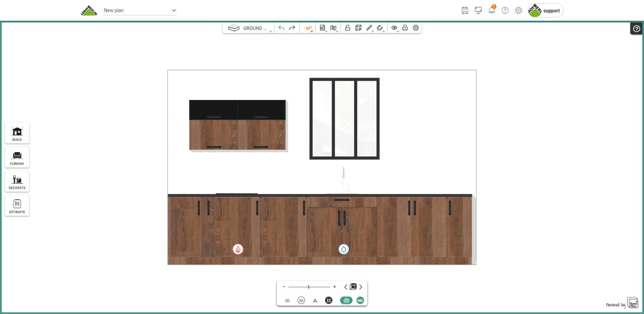This screenshot has width=644, height=314.
Task: Take a snapshot with camera button
Action: [346, 301]
